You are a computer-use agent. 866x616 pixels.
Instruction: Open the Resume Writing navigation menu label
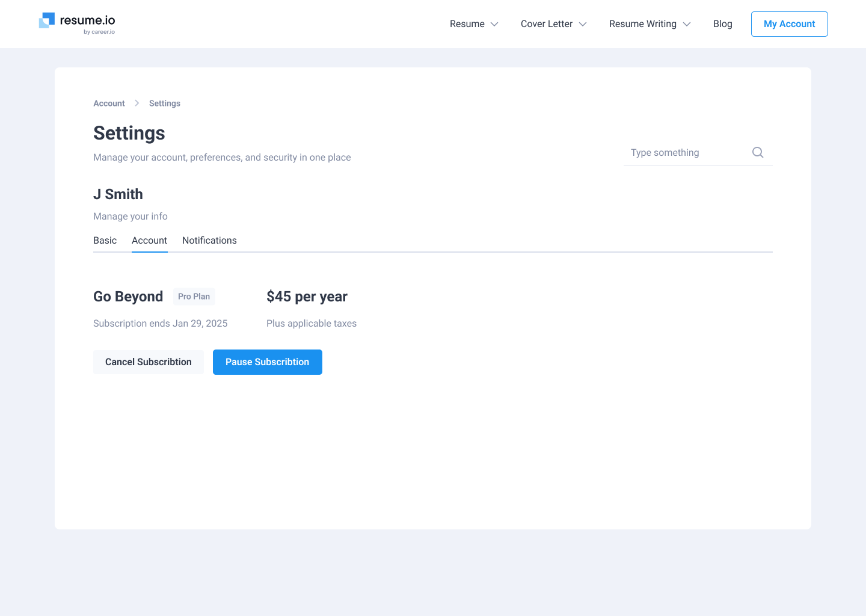pos(643,24)
